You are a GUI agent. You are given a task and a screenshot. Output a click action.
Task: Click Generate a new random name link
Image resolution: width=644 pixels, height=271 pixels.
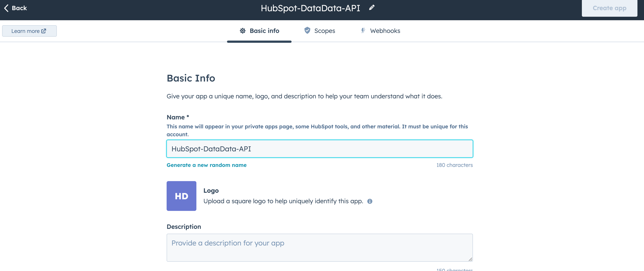(x=206, y=165)
